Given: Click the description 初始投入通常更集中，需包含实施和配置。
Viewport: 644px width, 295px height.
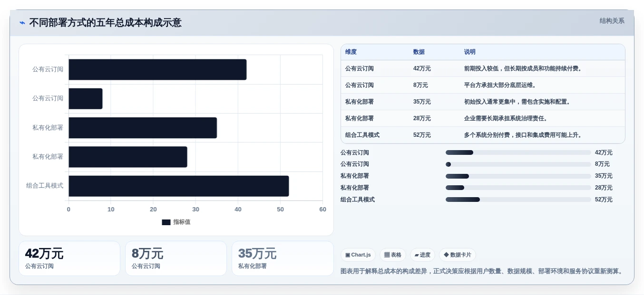Looking at the screenshot, I should pyautogui.click(x=518, y=102).
